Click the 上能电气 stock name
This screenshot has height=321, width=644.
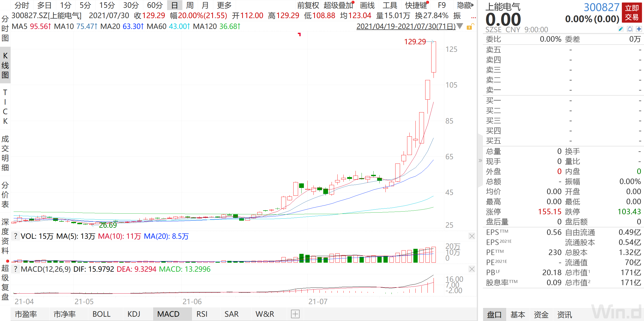(x=503, y=7)
